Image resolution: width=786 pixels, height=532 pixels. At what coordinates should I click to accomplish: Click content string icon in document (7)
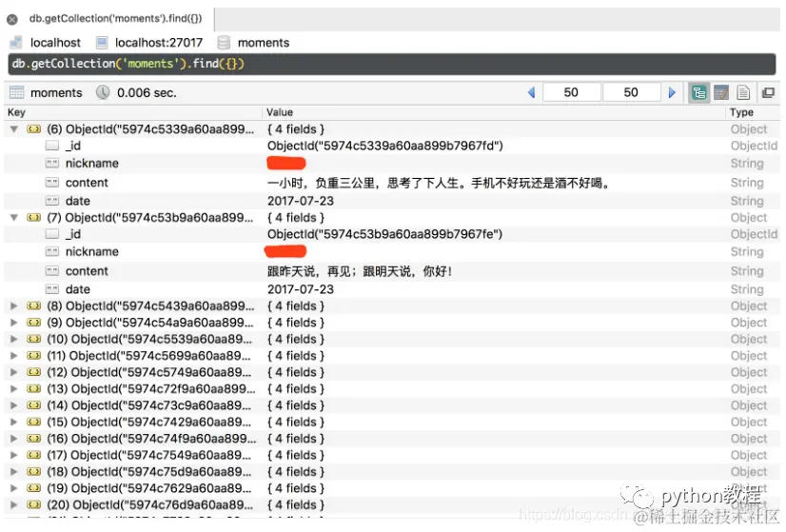coord(52,271)
